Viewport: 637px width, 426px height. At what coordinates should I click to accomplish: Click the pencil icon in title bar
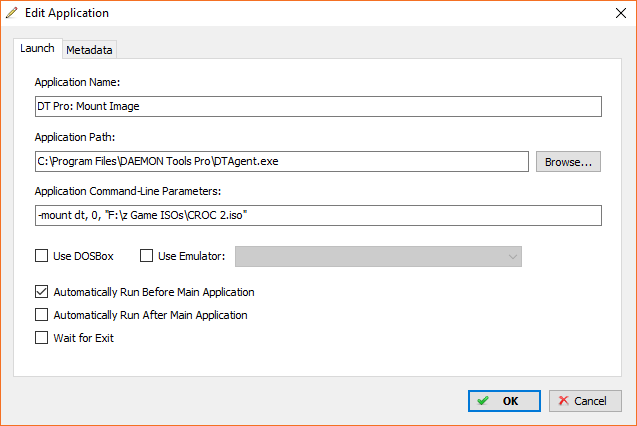[12, 13]
